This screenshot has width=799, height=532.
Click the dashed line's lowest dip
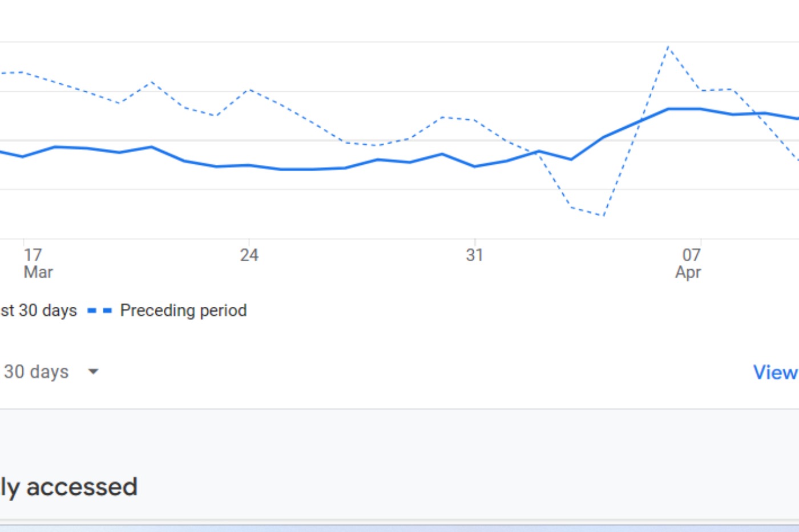[x=603, y=216]
